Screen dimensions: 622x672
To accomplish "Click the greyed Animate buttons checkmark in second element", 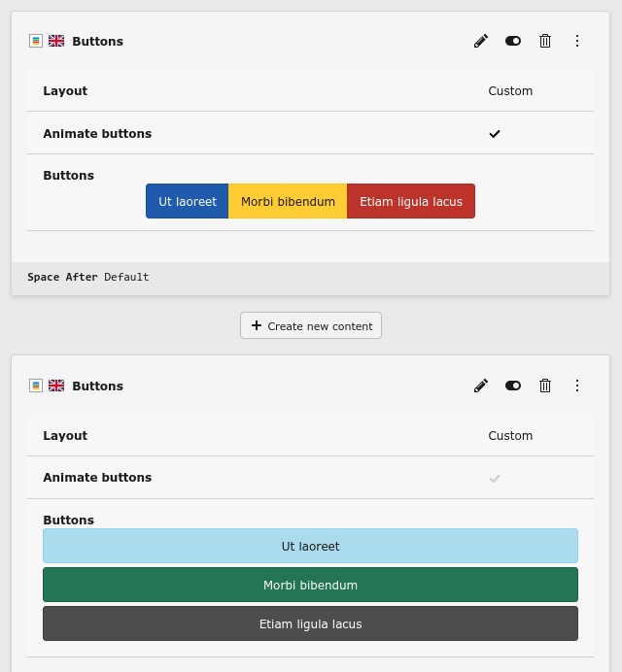I will click(495, 479).
